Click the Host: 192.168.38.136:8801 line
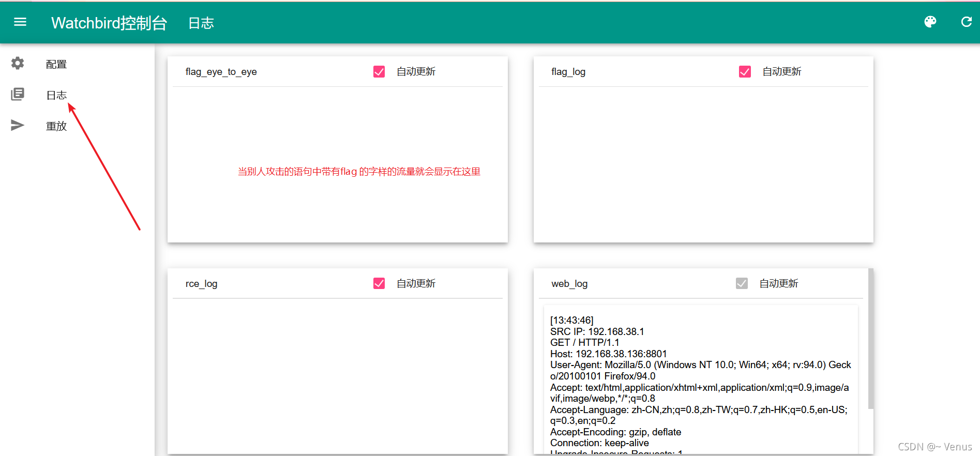The height and width of the screenshot is (456, 980). [609, 354]
